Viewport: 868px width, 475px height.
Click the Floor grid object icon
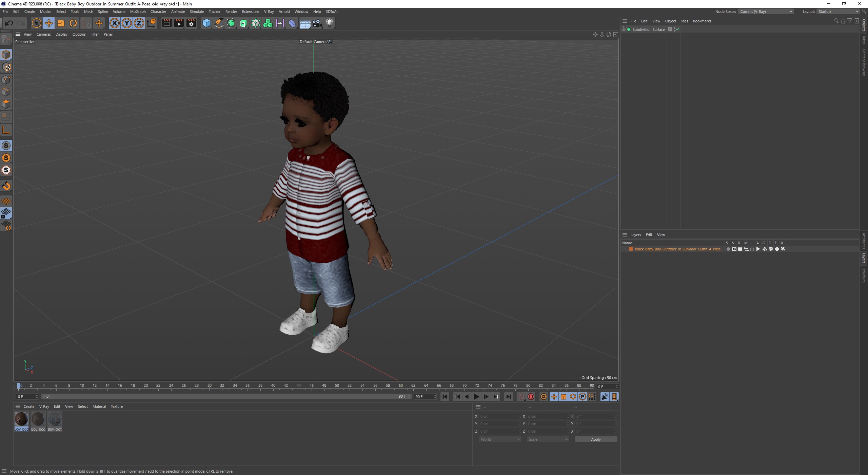305,23
